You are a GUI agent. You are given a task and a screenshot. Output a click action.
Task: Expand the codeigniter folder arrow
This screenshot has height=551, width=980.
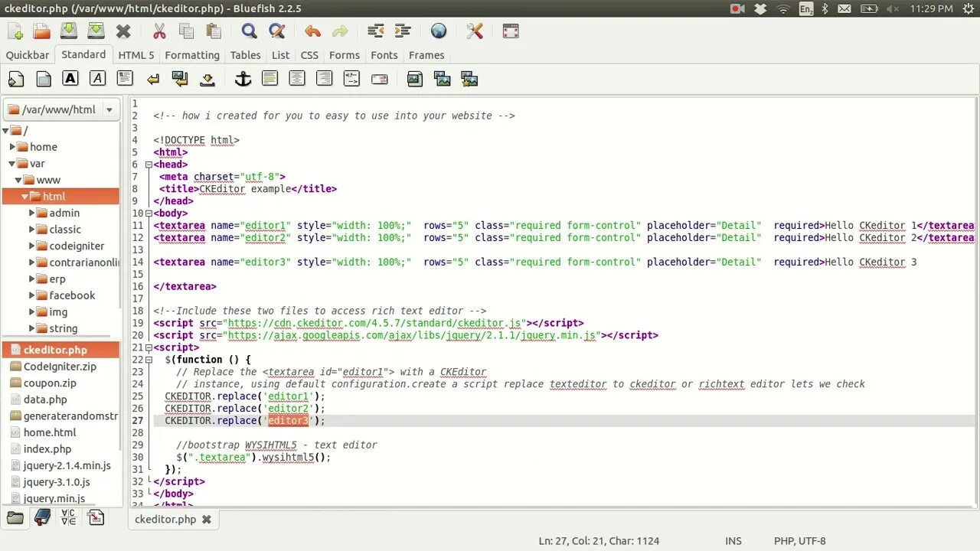click(32, 246)
